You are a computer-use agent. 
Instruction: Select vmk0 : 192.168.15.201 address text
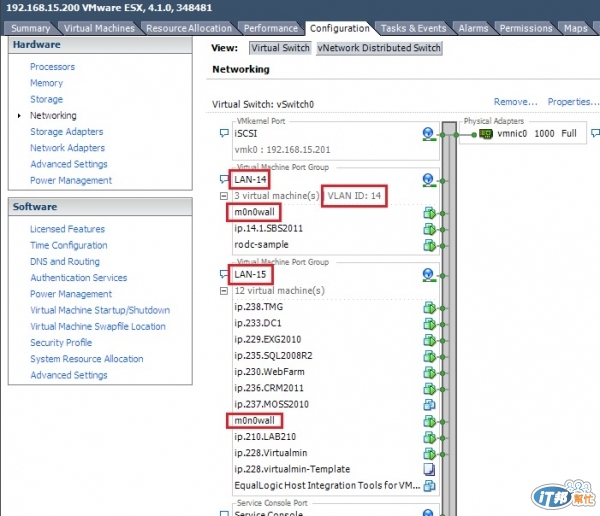tap(282, 150)
